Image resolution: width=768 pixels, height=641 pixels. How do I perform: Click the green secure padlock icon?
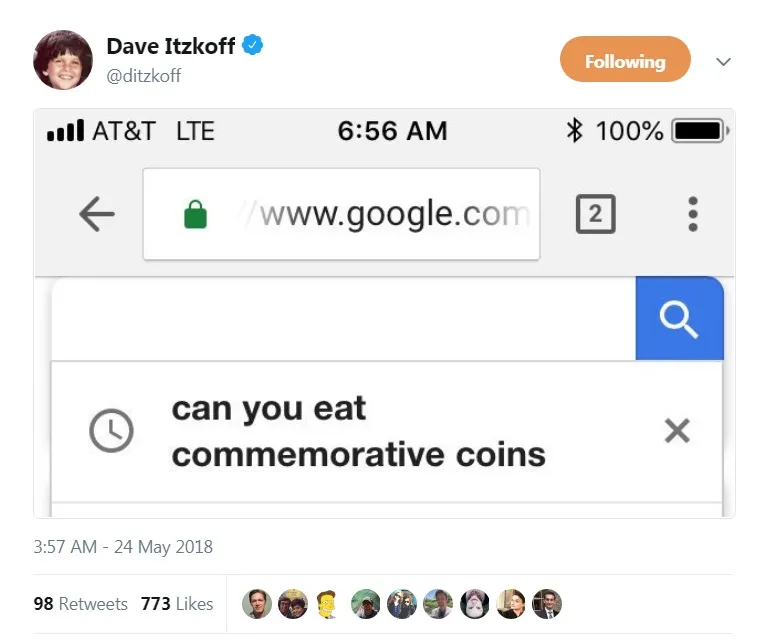195,214
